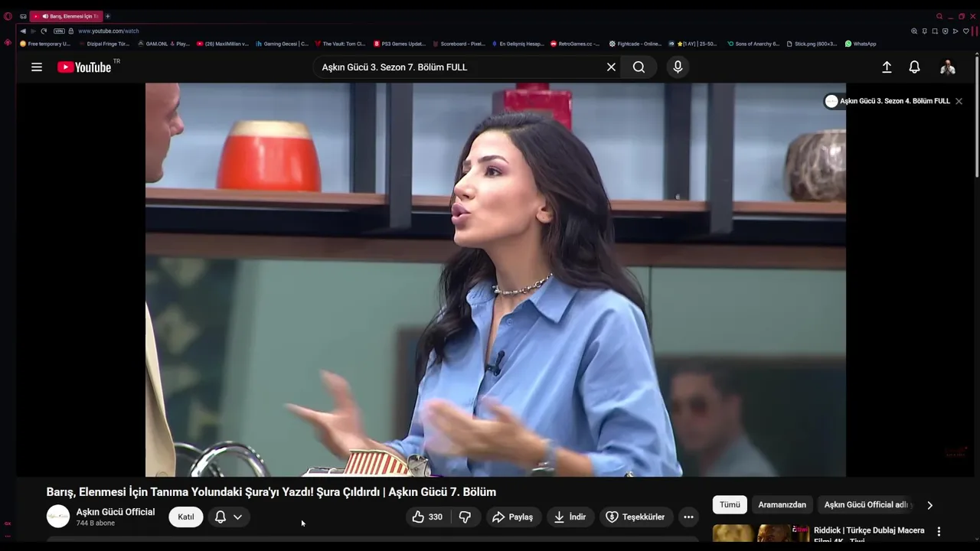Open a new tab with plus button
The image size is (980, 551).
(108, 16)
